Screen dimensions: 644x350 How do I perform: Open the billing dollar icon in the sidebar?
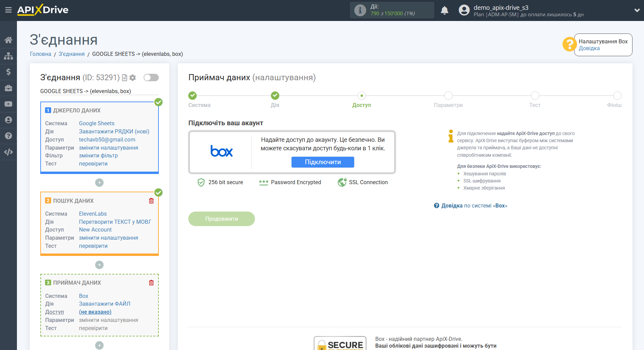click(x=8, y=72)
